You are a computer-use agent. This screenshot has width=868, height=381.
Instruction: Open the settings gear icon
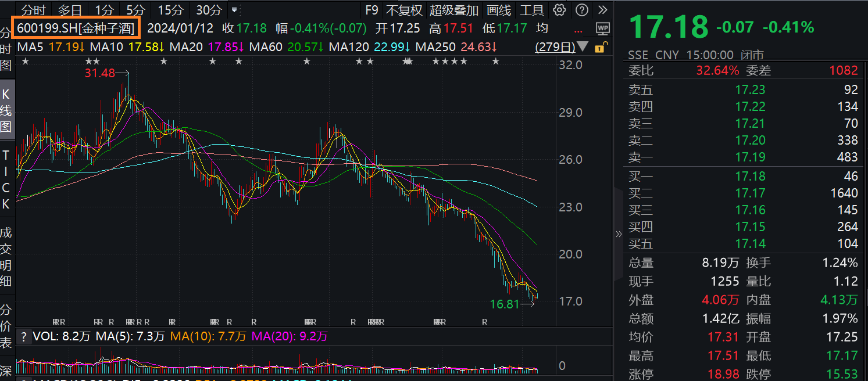pyautogui.click(x=559, y=10)
